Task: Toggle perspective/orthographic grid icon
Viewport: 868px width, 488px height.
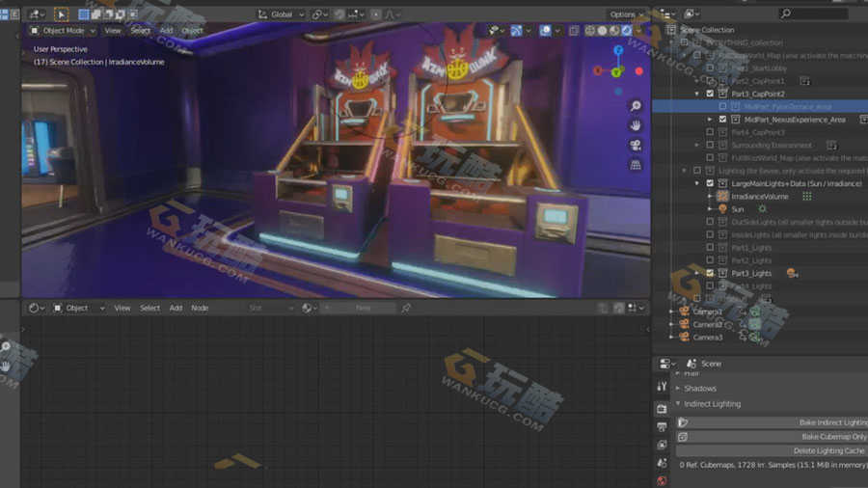Action: [636, 165]
